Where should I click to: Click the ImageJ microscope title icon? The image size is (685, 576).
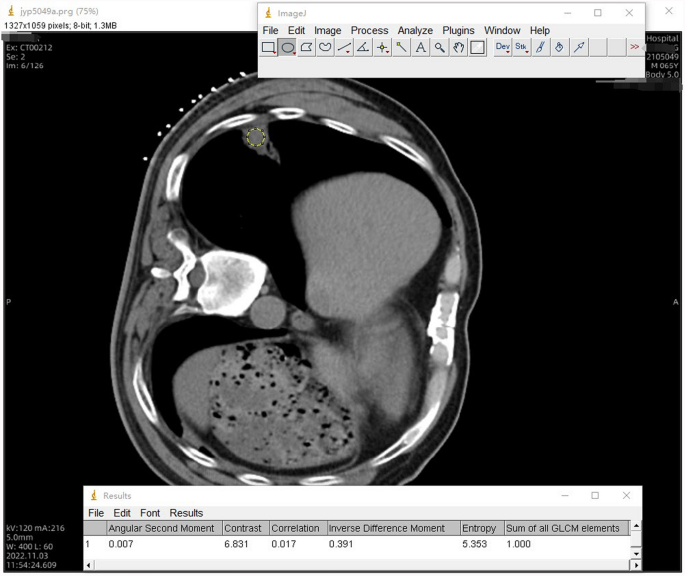coord(269,13)
